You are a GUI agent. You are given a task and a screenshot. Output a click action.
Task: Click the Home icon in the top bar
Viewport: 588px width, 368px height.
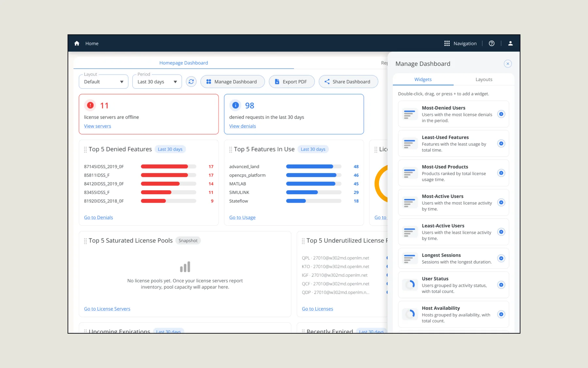click(77, 44)
